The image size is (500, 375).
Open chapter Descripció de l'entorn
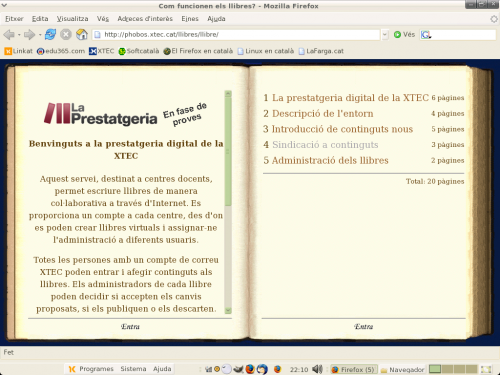[x=322, y=113]
